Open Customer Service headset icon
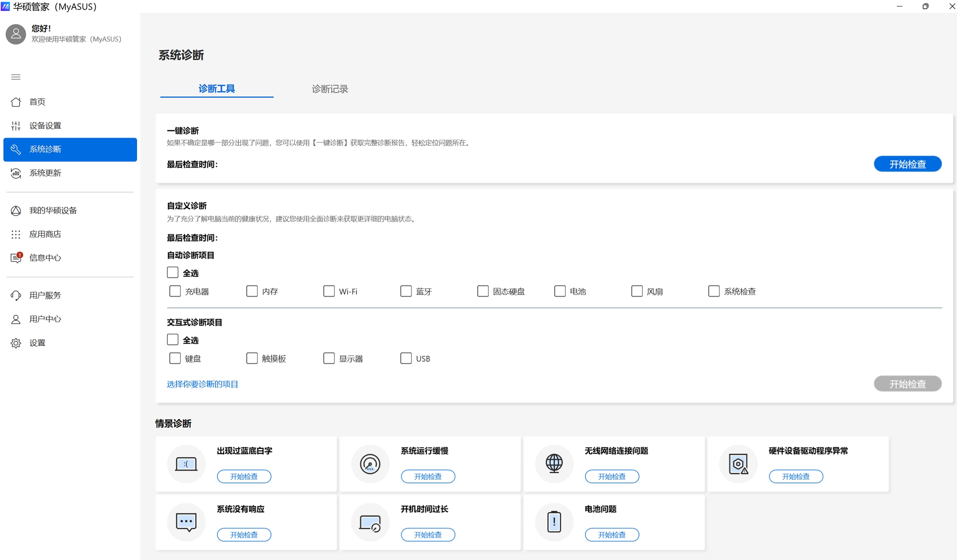957x560 pixels. (x=16, y=295)
